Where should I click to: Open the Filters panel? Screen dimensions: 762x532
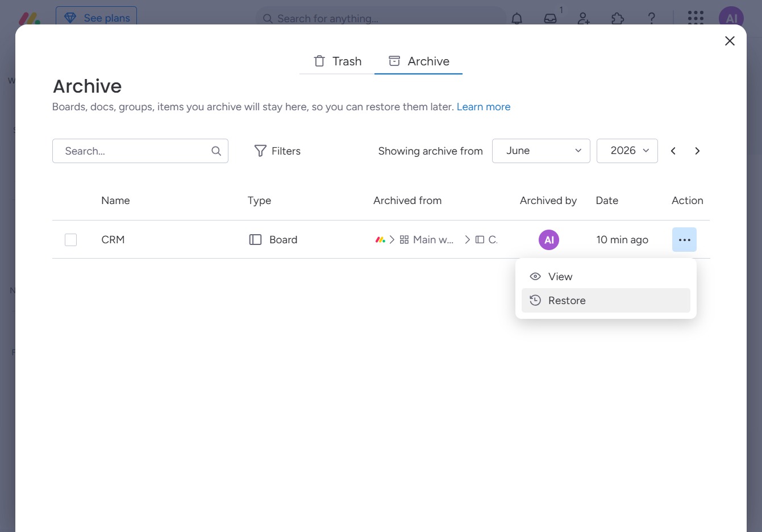[277, 151]
